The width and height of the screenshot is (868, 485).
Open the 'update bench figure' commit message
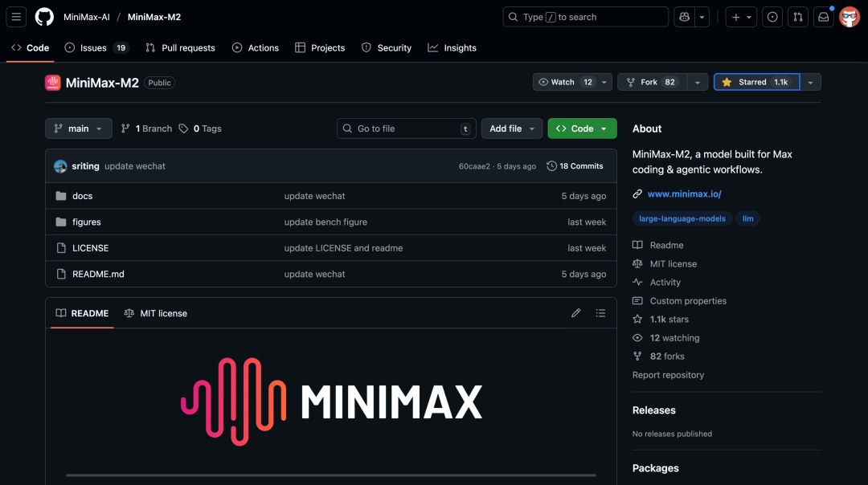[325, 222]
